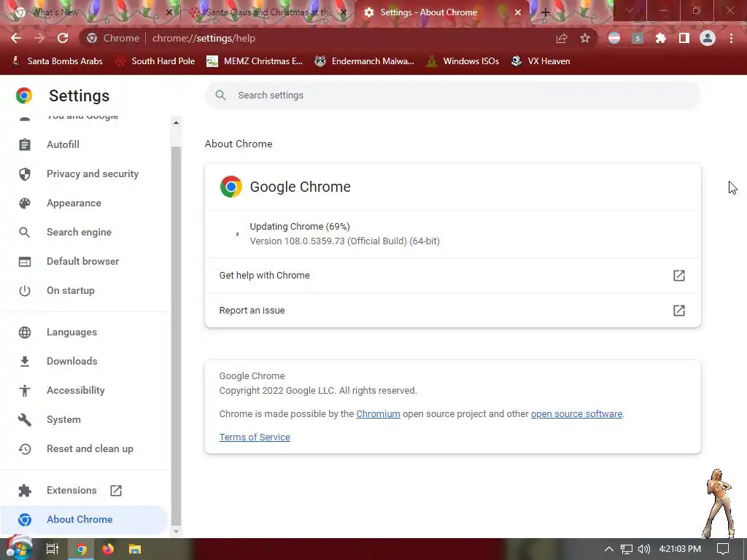This screenshot has height=560, width=747.
Task: Click external link icon beside Get help
Action: [x=679, y=275]
